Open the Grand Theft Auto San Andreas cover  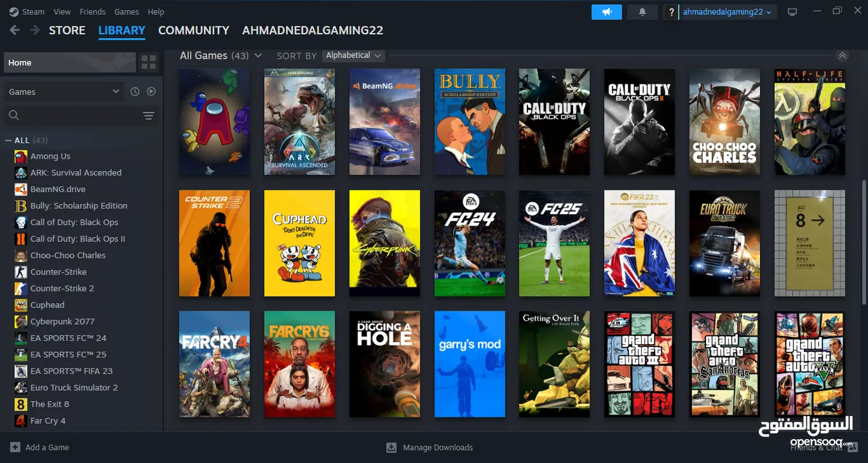coord(725,364)
